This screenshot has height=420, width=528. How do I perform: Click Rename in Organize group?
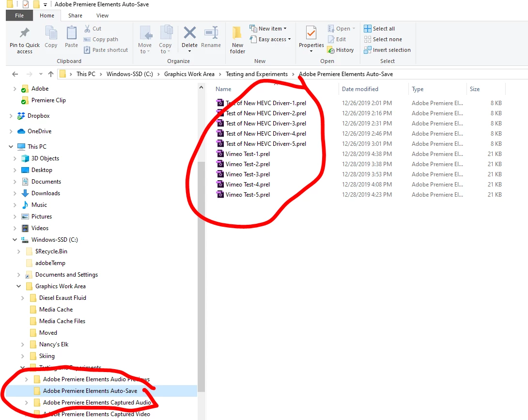pyautogui.click(x=211, y=37)
